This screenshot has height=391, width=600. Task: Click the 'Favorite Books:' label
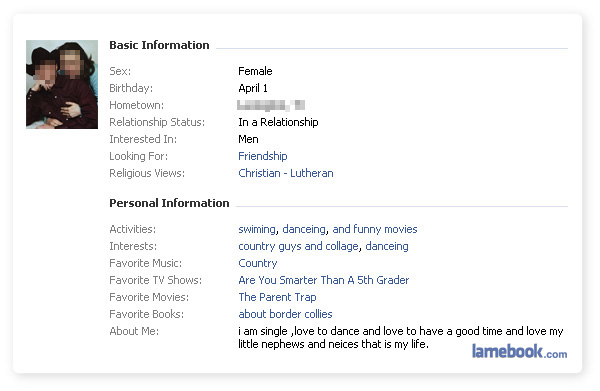pos(147,314)
